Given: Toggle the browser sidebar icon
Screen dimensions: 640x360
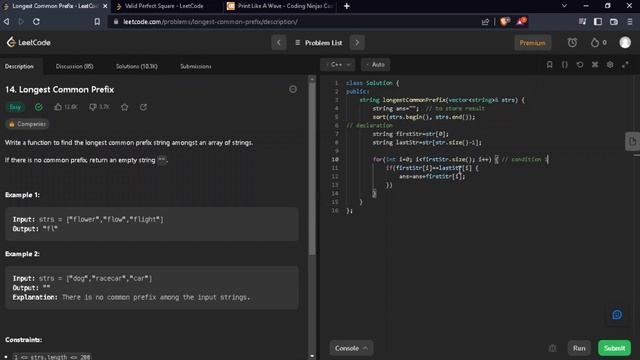Looking at the screenshot, I should 598,22.
